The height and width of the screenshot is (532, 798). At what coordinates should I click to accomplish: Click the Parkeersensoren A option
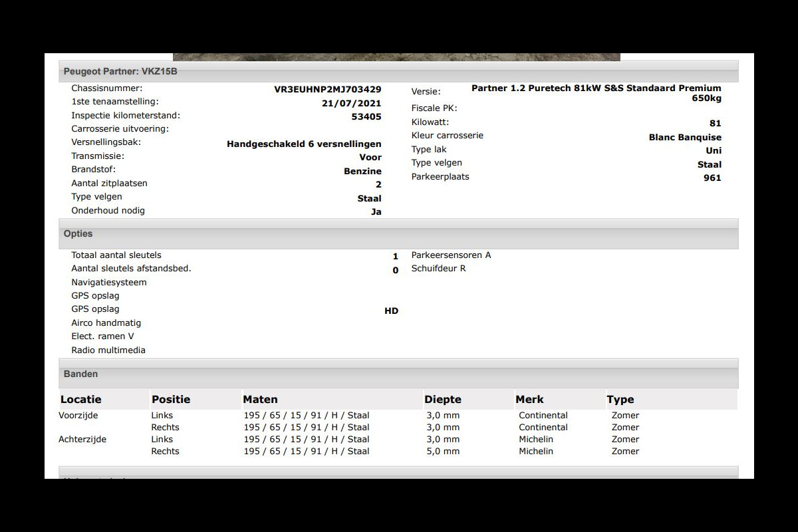(451, 255)
